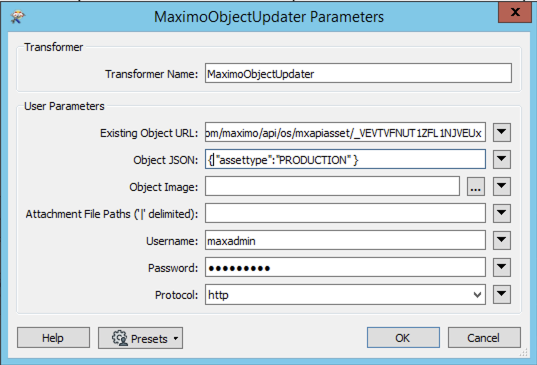Screen dimensions: 537x365
Task: Open dropdown arrow beside Attachment File Paths
Action: tap(502, 213)
